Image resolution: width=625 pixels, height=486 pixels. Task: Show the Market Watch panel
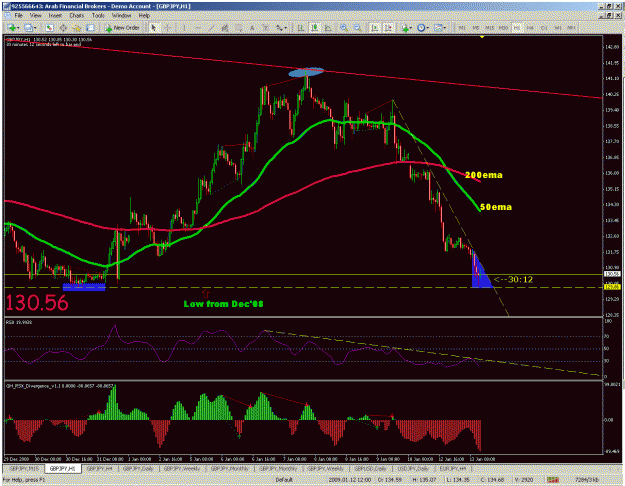pyautogui.click(x=49, y=28)
